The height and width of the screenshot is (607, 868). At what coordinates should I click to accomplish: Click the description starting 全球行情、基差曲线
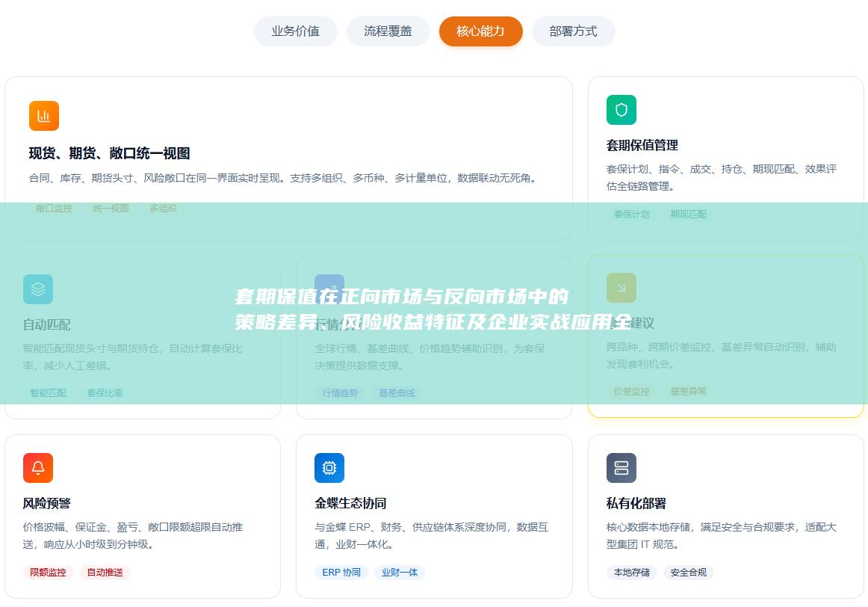(430, 357)
